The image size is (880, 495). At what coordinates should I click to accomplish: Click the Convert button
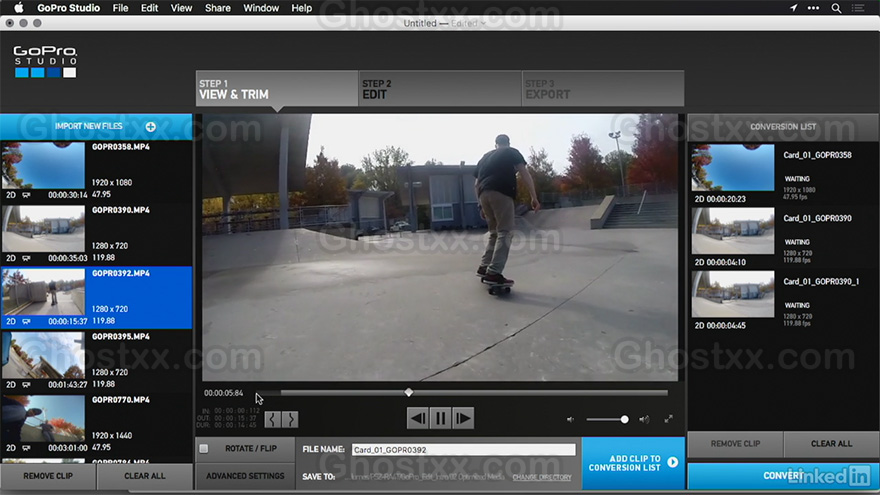pyautogui.click(x=783, y=476)
